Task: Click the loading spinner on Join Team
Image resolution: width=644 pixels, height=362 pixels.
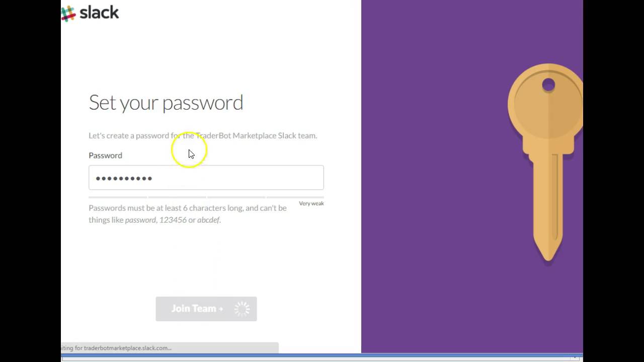Action: pos(242,309)
